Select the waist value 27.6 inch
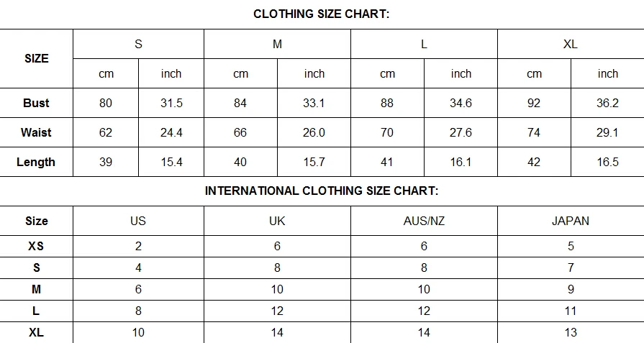Viewport: 644px width, 343px height. tap(461, 132)
